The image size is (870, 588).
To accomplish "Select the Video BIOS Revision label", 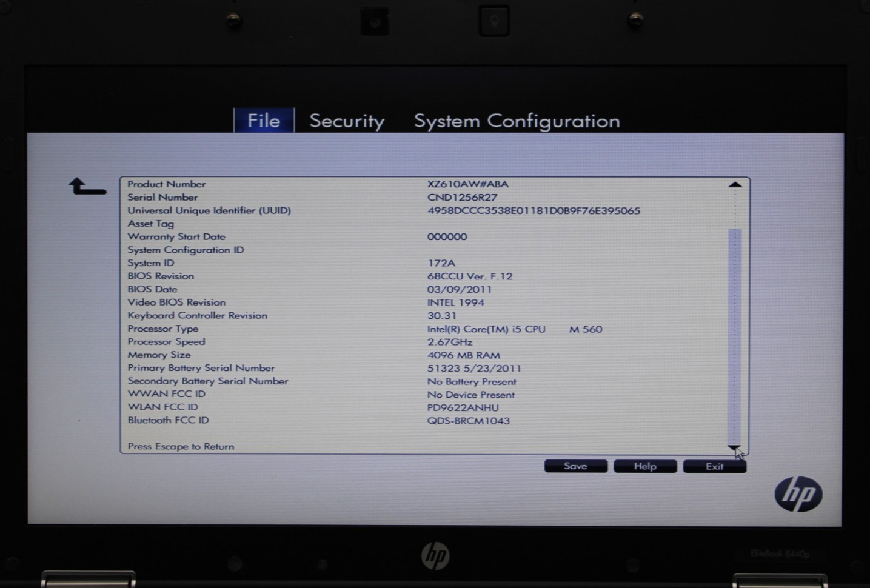I will (x=176, y=302).
